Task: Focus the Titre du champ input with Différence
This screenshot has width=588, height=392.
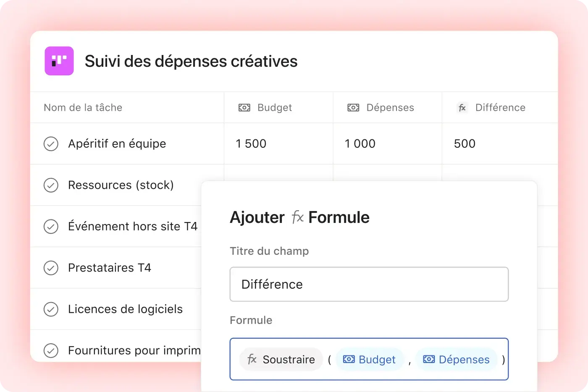Action: point(369,284)
